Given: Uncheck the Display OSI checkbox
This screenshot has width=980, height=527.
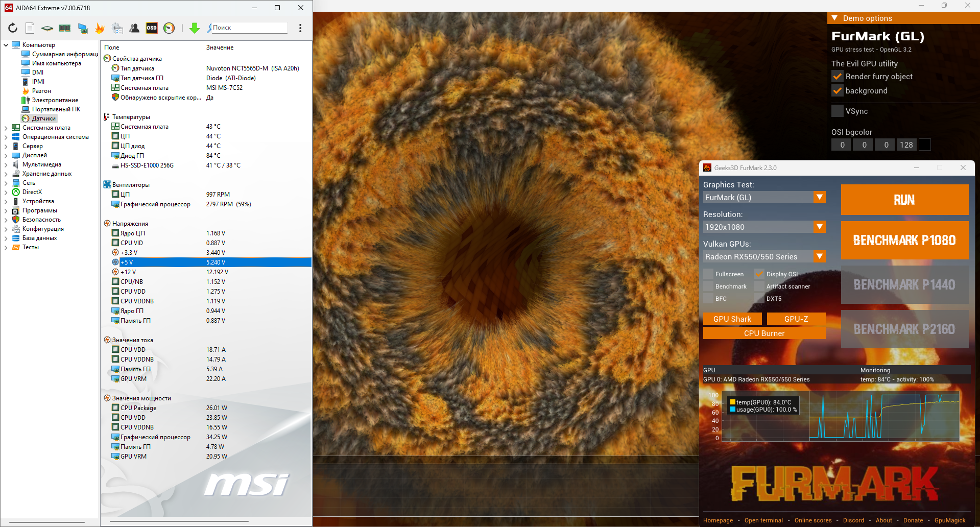Looking at the screenshot, I should pos(759,274).
